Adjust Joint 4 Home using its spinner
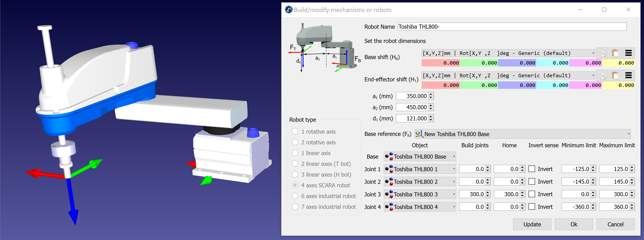Image resolution: width=644 pixels, height=240 pixels. click(x=522, y=207)
